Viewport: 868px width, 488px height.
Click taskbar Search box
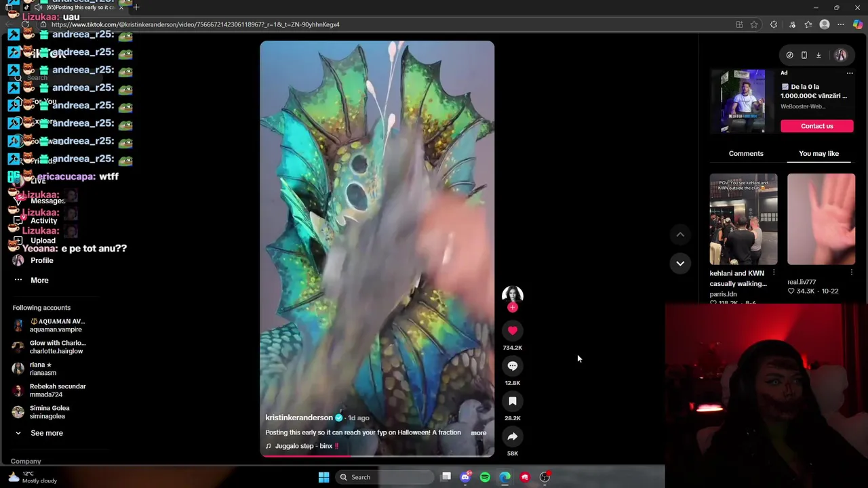385,477
